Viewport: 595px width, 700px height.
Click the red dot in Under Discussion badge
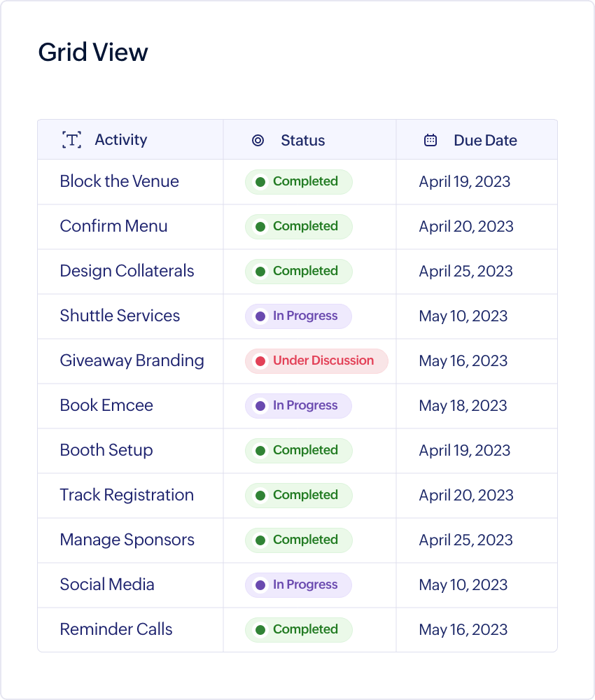pos(260,360)
